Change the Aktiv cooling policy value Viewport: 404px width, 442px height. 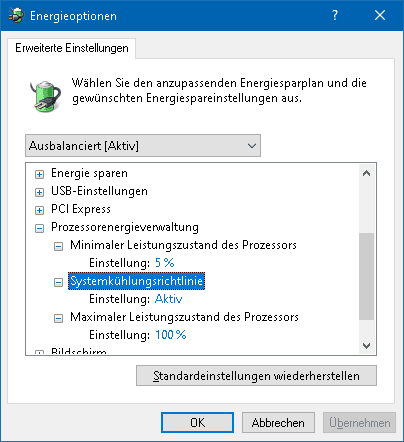[x=168, y=299]
